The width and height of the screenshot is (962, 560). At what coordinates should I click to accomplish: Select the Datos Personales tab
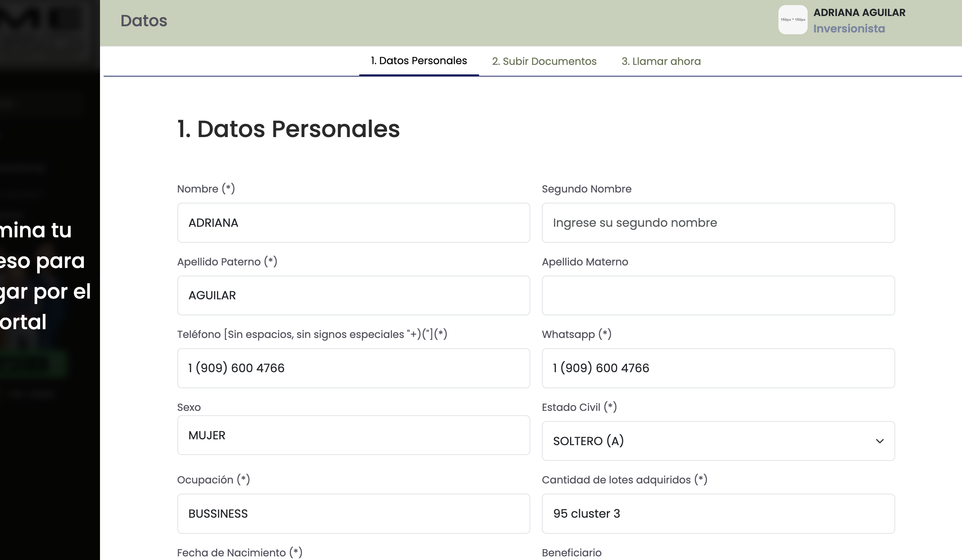pyautogui.click(x=419, y=61)
